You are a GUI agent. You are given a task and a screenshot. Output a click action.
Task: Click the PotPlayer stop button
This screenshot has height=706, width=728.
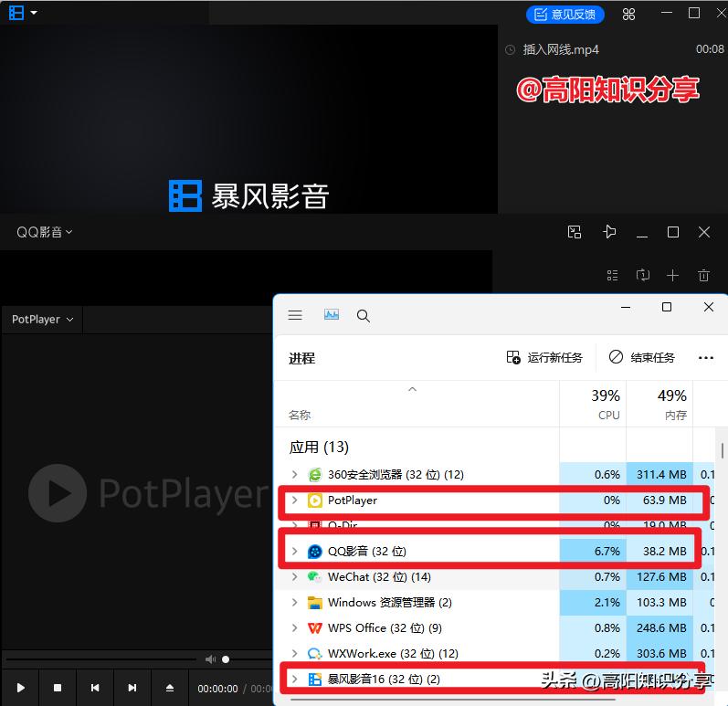(58, 688)
